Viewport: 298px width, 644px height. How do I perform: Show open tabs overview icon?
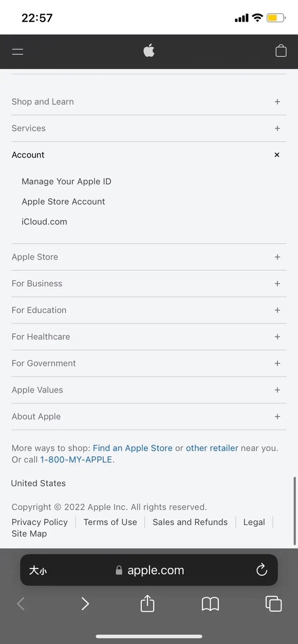(273, 603)
